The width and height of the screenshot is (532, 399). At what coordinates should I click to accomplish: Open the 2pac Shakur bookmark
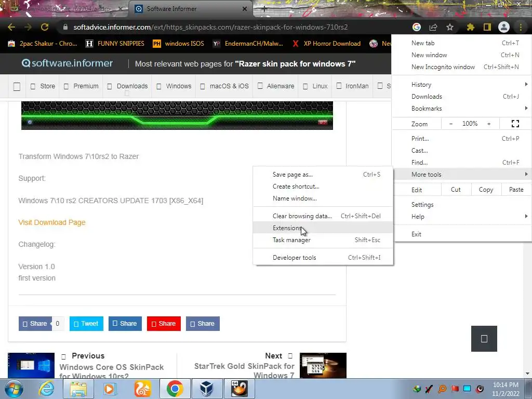point(43,44)
